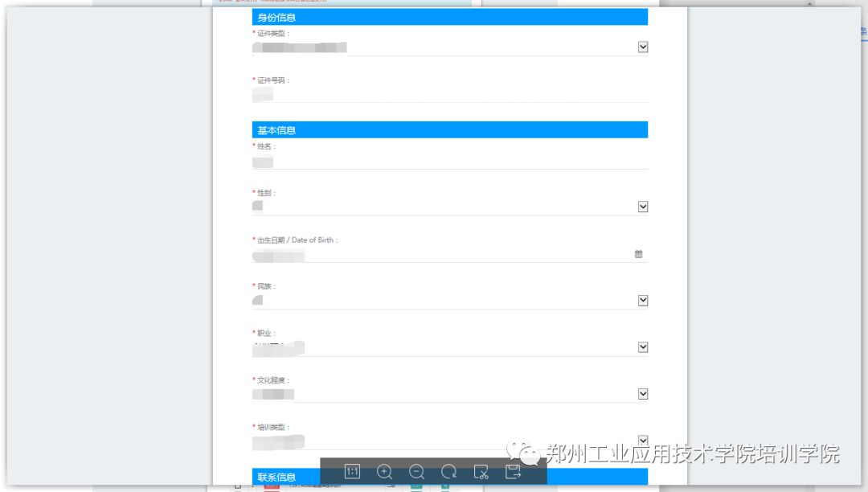Click the 职业 field label

tap(264, 333)
